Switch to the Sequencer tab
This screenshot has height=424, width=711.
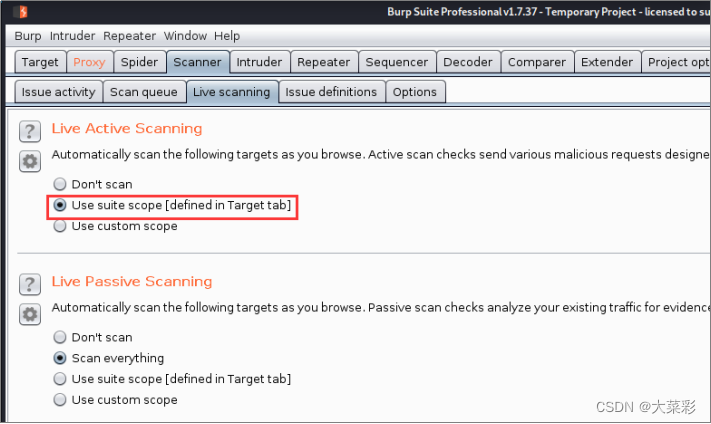(x=397, y=62)
